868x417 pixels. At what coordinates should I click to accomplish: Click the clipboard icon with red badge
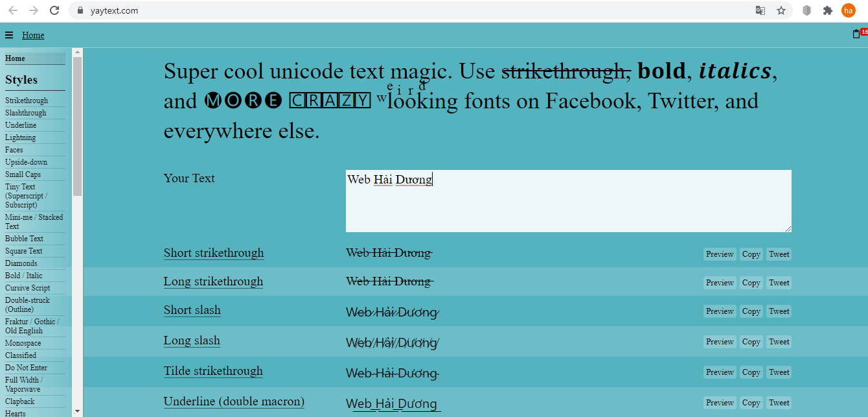coord(856,34)
